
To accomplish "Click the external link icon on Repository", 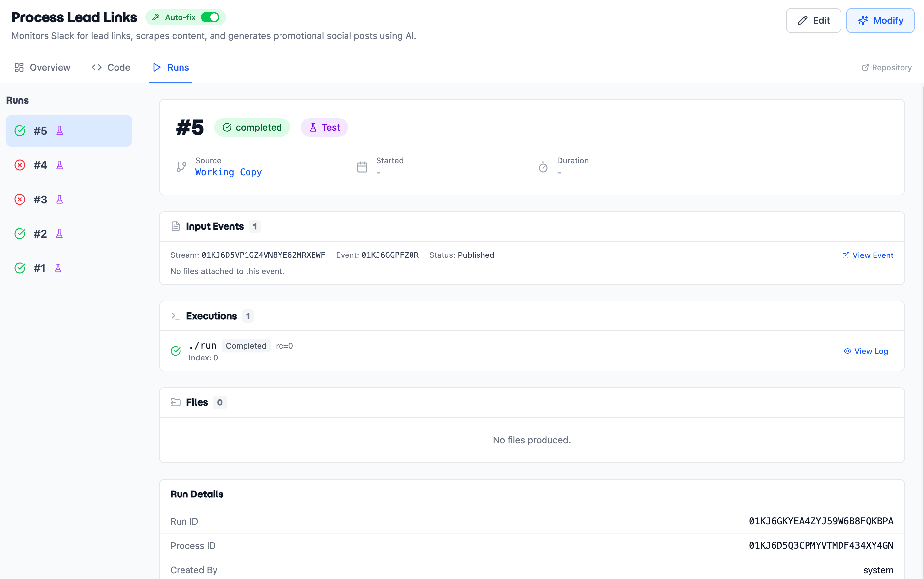I will point(866,67).
